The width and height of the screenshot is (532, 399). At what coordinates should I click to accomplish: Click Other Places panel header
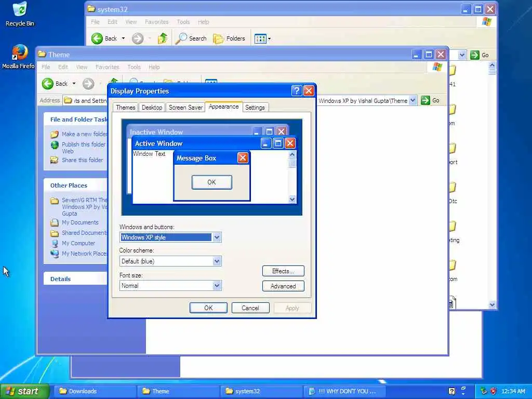(x=76, y=185)
